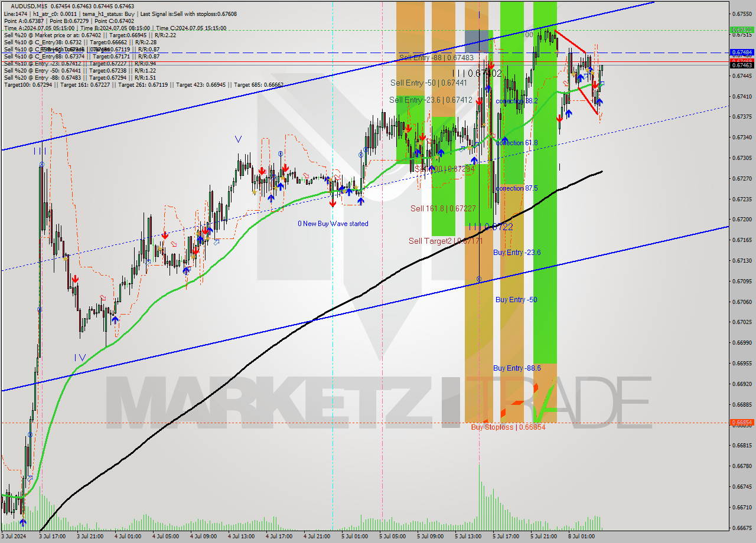This screenshot has height=543, width=756.
Task: Click the 0.67130 price axis label
Action: point(742,261)
